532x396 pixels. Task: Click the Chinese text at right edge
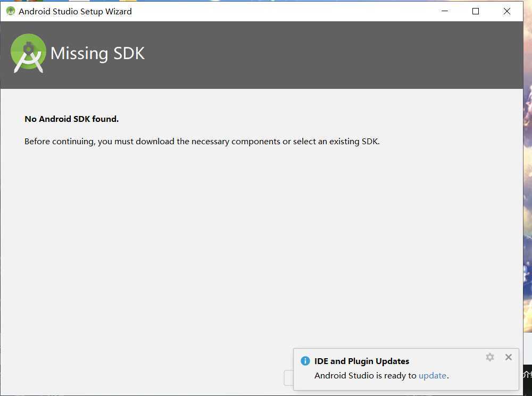pos(528,374)
